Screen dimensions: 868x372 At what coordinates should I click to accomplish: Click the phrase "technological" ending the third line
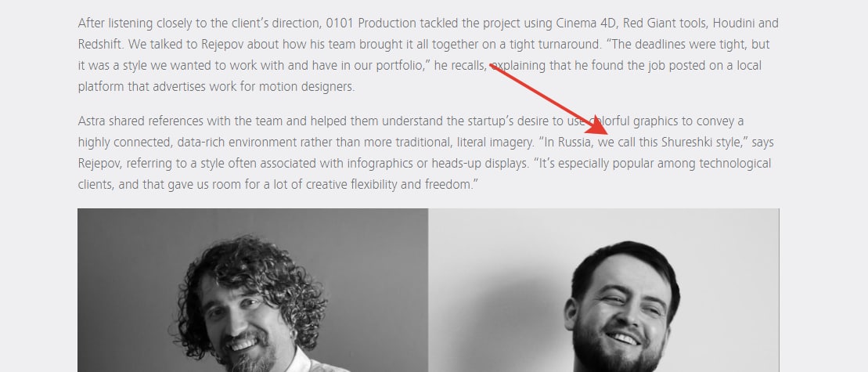(x=735, y=164)
